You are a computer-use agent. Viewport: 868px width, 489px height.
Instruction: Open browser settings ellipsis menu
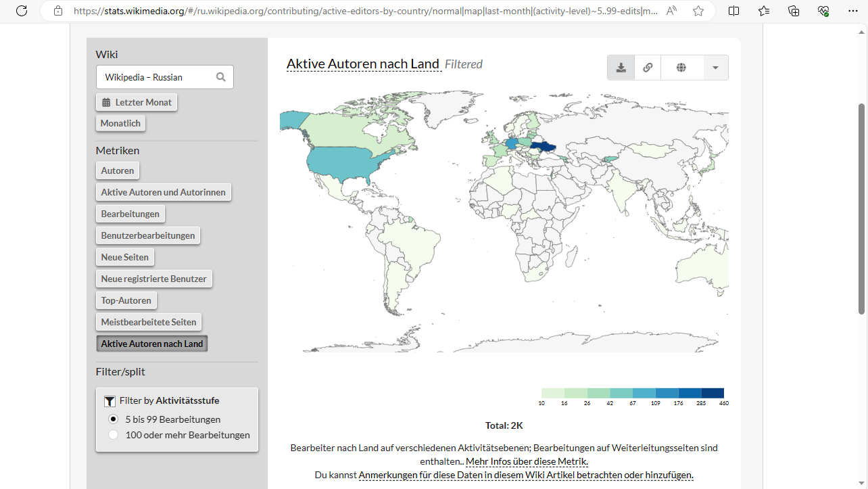(853, 11)
